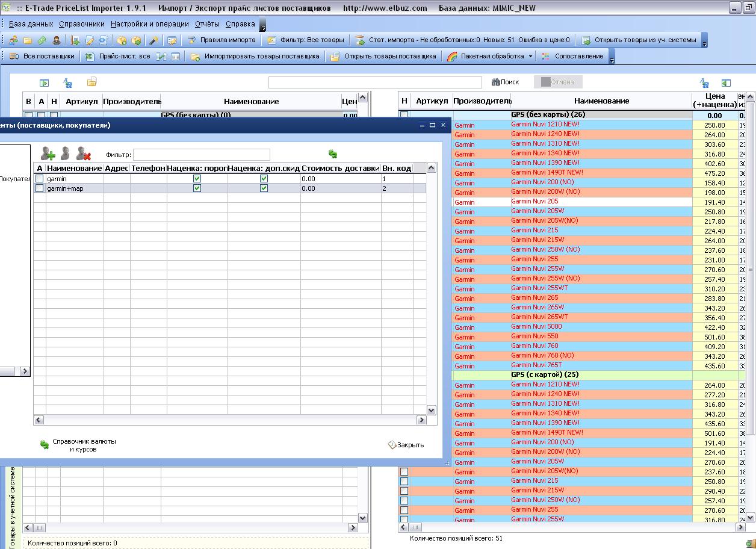Tick checkbox for right-list Garmin Nuvi 215 row
Image resolution: width=756 pixels, height=549 pixels.
point(404,481)
